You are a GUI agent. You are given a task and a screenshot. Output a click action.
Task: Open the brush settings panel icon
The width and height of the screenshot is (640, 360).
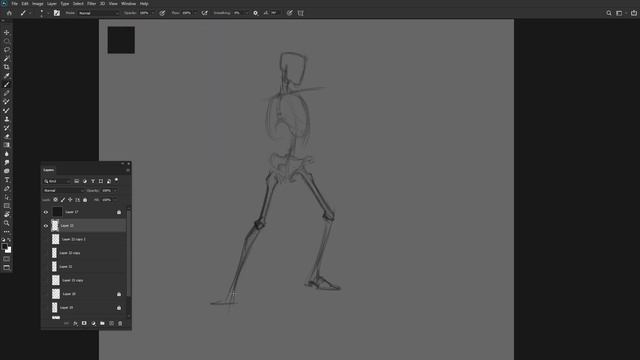[57, 13]
